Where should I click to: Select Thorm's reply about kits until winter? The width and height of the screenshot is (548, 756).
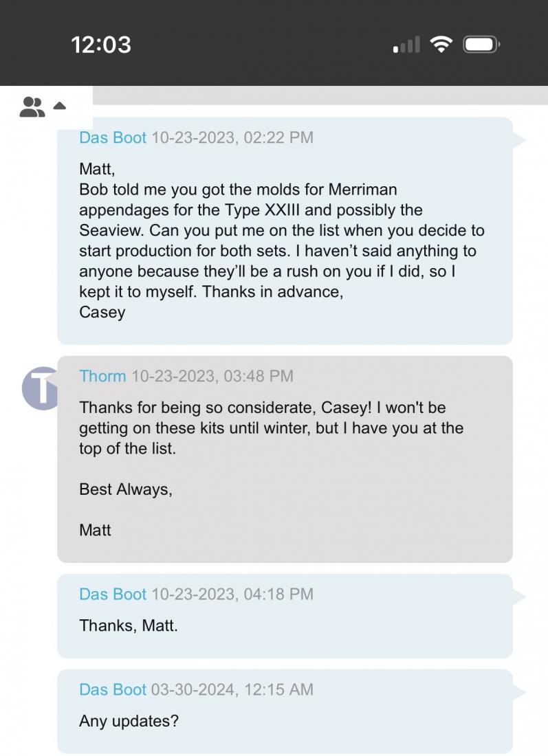[271, 428]
